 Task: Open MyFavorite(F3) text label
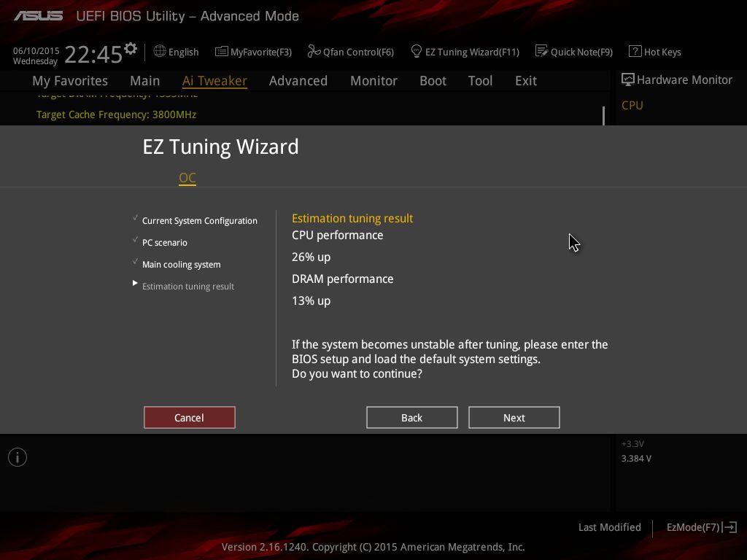click(x=261, y=52)
